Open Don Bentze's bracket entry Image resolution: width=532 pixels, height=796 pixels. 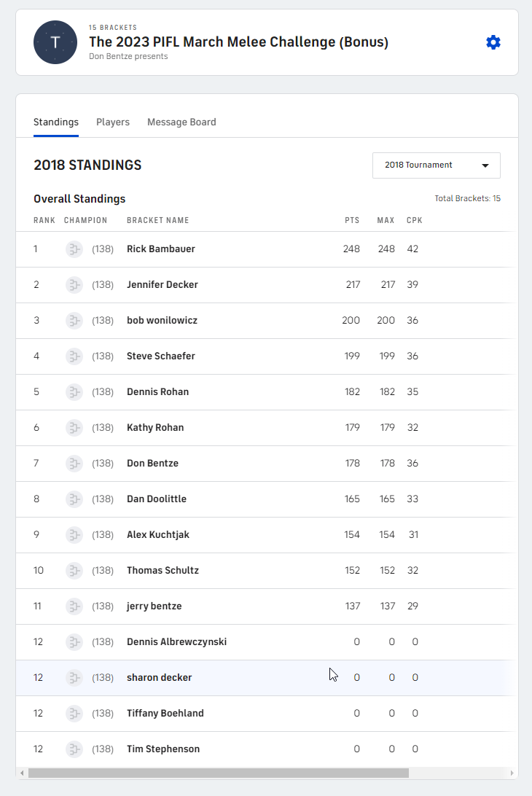click(x=152, y=464)
